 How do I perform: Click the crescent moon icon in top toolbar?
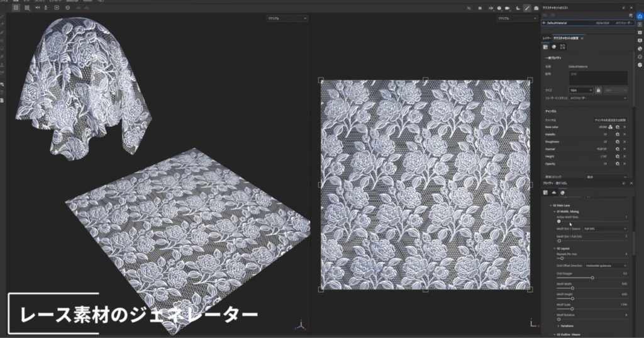point(518,8)
